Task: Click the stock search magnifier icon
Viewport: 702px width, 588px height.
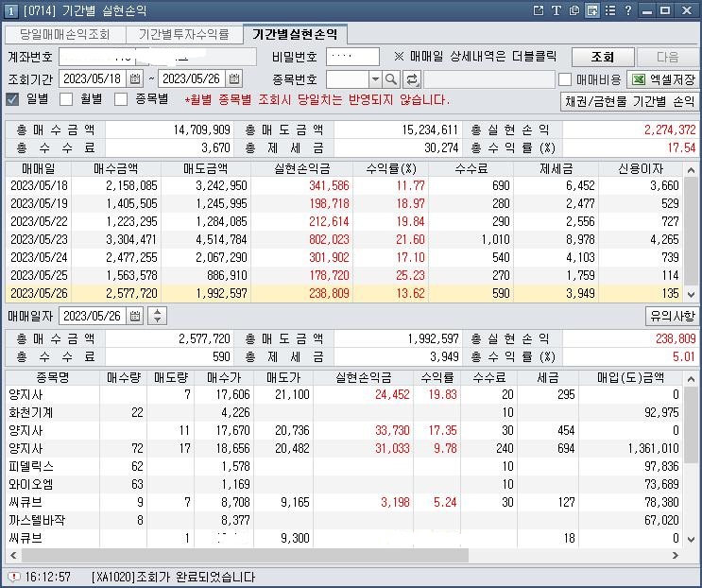Action: [391, 79]
